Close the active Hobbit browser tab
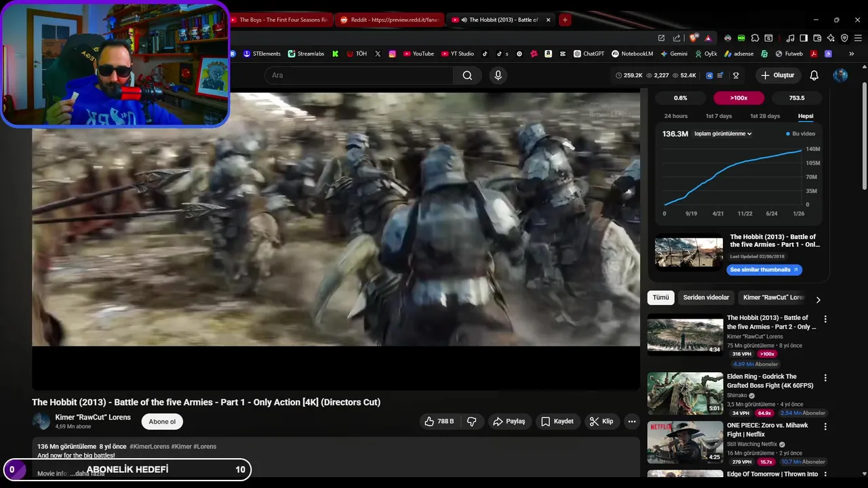The height and width of the screenshot is (488, 868). pyautogui.click(x=548, y=20)
